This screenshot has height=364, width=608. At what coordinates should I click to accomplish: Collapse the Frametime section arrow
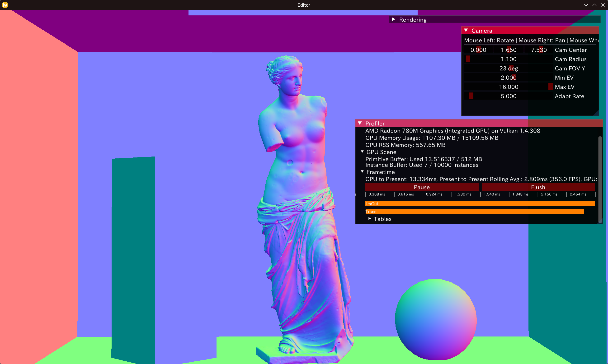click(x=362, y=172)
